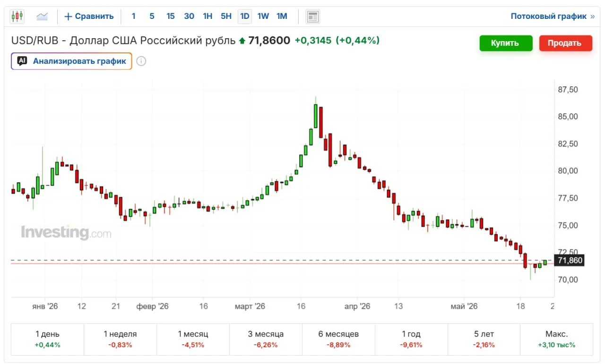Viewport: 605px width, 364px height.
Task: Click the Сравнить compare button
Action: point(89,17)
